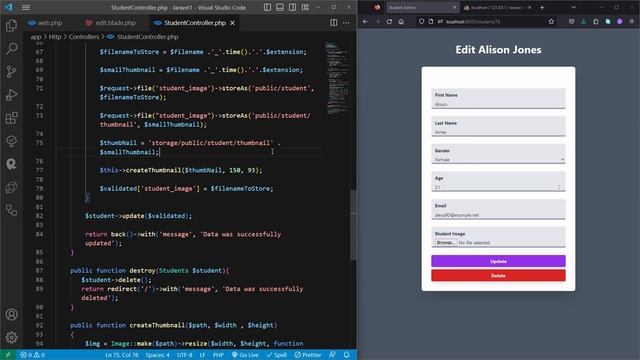Open the notifications bell in VS Code
640x360 pixels.
pos(346,355)
